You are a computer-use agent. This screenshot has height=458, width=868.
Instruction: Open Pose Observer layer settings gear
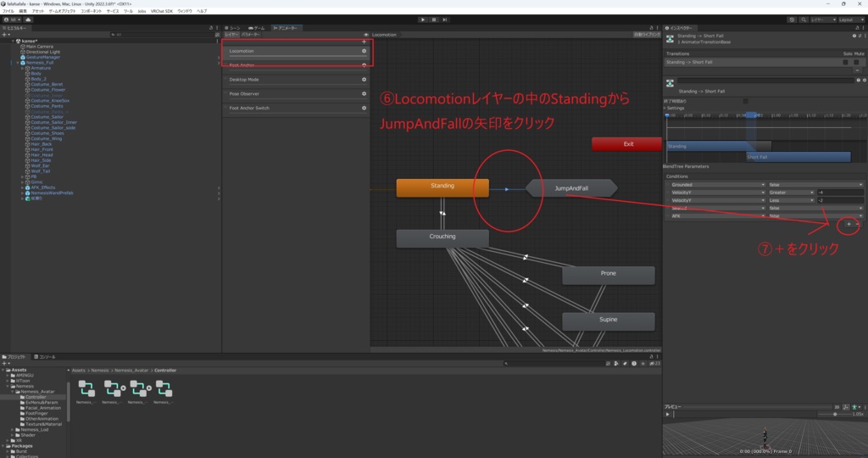tap(364, 93)
